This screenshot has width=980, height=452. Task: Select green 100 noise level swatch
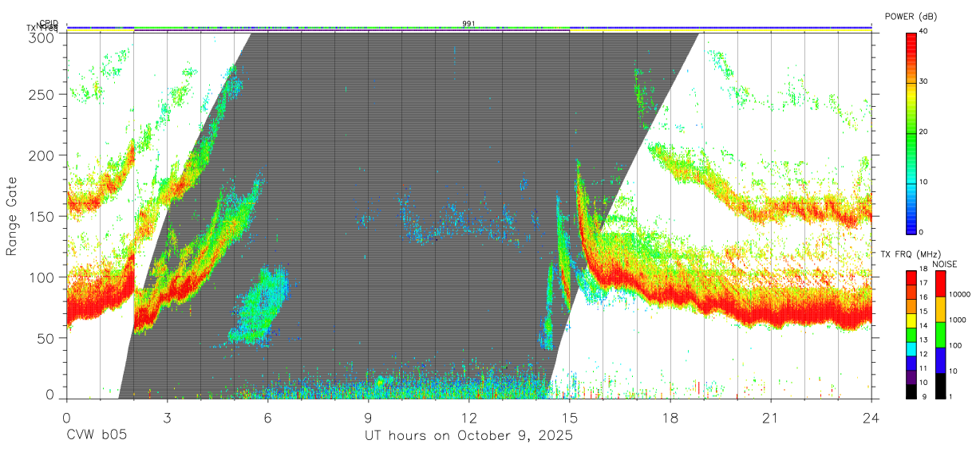pyautogui.click(x=942, y=334)
